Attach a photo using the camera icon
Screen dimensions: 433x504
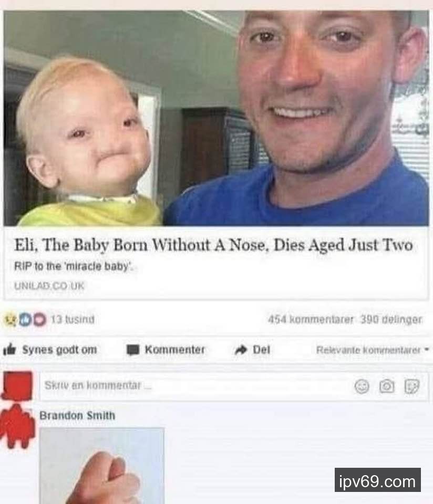tap(387, 386)
